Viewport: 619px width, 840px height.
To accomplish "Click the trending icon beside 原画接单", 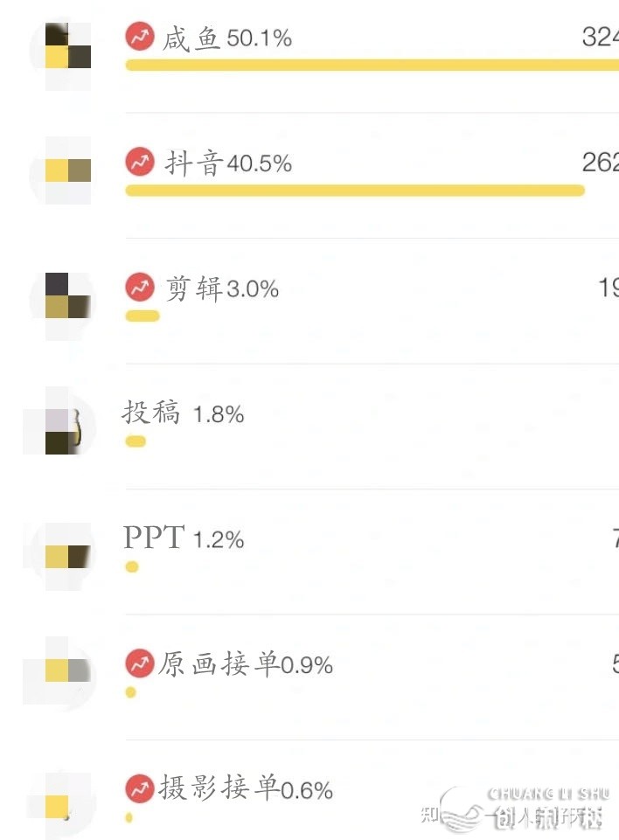I will [140, 663].
